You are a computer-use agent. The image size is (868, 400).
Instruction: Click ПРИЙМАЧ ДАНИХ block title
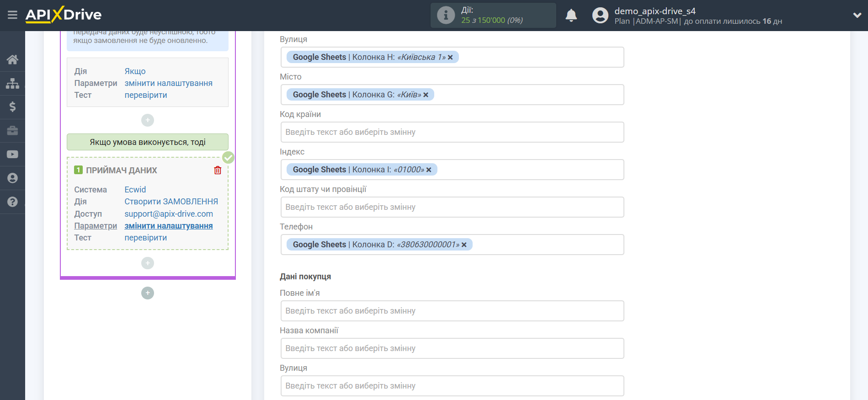(122, 170)
